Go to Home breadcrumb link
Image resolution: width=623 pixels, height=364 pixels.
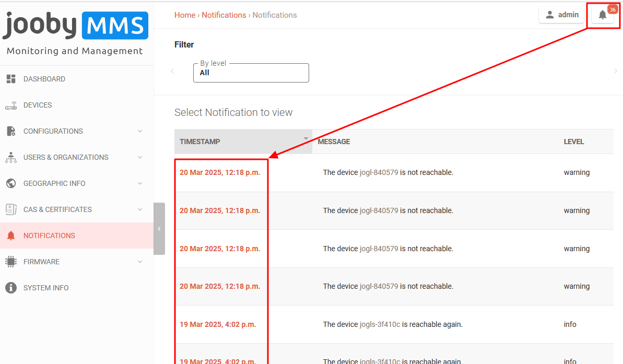(x=185, y=15)
